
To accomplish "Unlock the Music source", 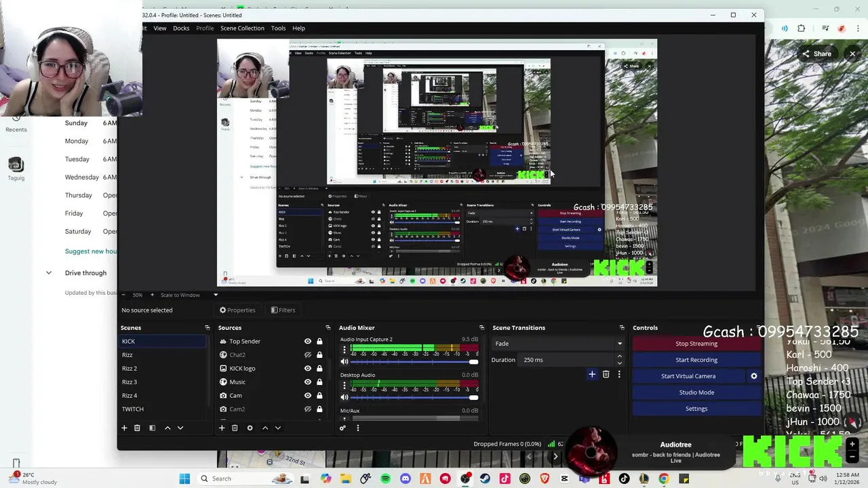I will pyautogui.click(x=319, y=382).
